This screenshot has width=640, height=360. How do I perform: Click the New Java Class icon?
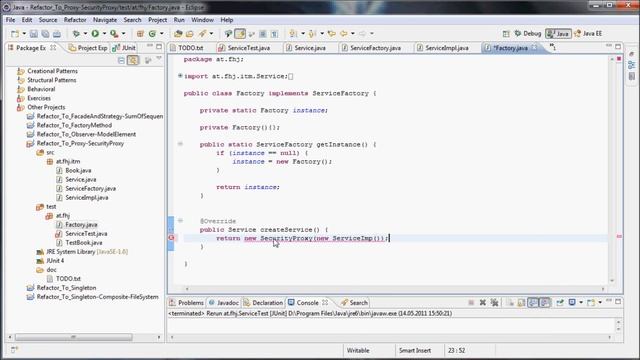[153, 33]
